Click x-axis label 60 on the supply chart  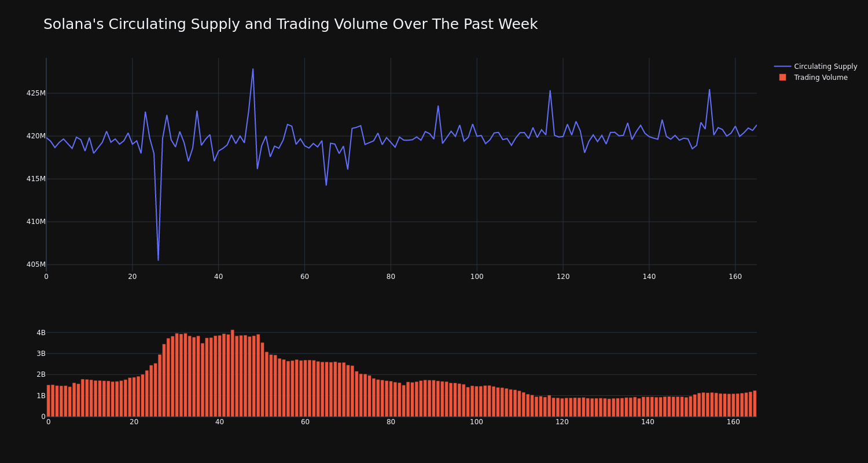304,277
